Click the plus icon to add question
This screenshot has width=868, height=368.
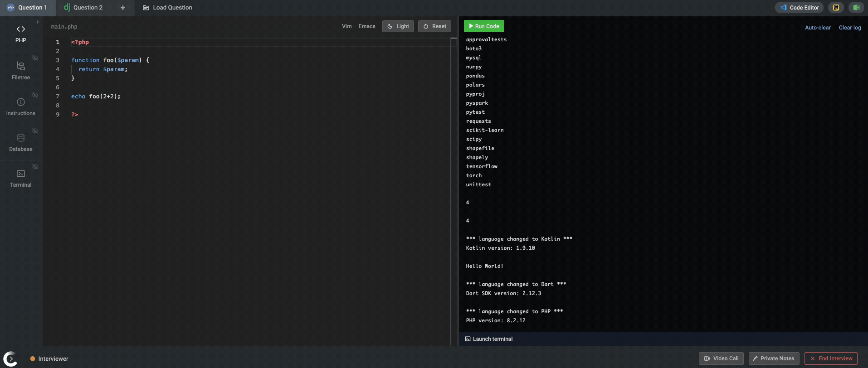123,8
